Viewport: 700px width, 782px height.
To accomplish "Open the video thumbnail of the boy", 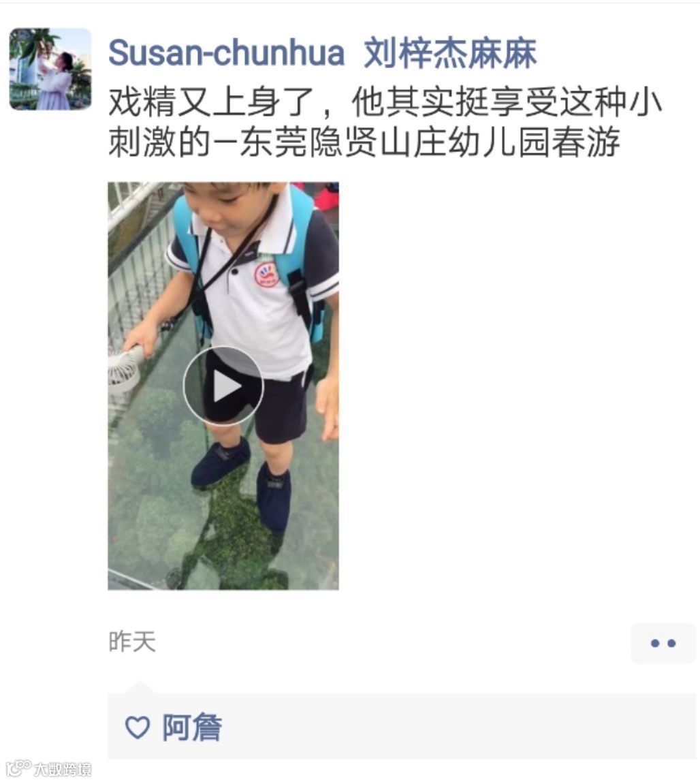I will (x=223, y=386).
